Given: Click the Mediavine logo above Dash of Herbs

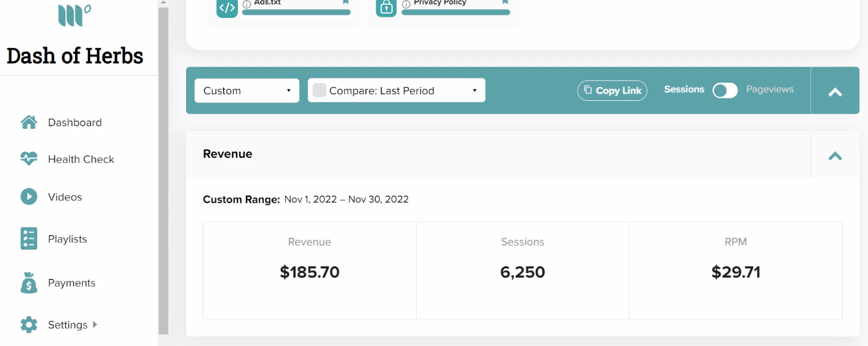Looking at the screenshot, I should pos(74,15).
